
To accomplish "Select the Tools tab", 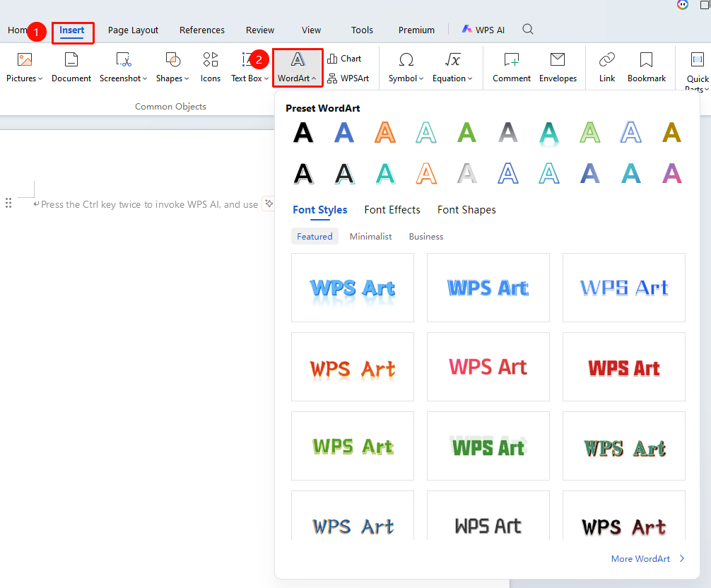I will pyautogui.click(x=362, y=30).
